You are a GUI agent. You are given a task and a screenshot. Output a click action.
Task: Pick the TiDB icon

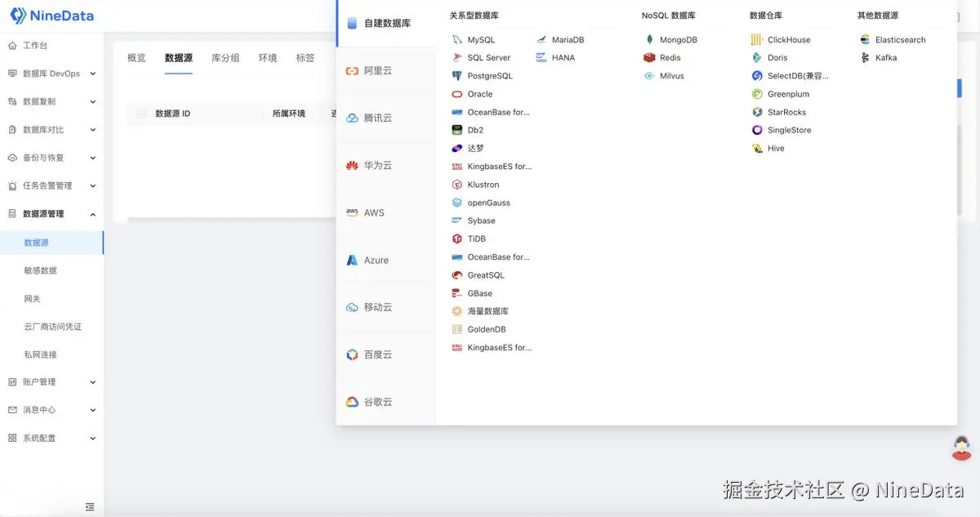click(x=457, y=238)
